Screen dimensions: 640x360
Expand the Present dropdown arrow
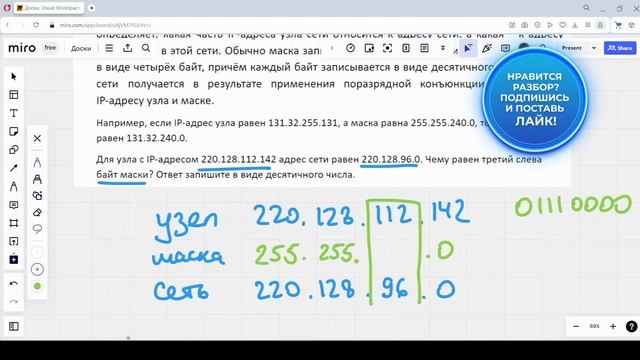click(593, 48)
